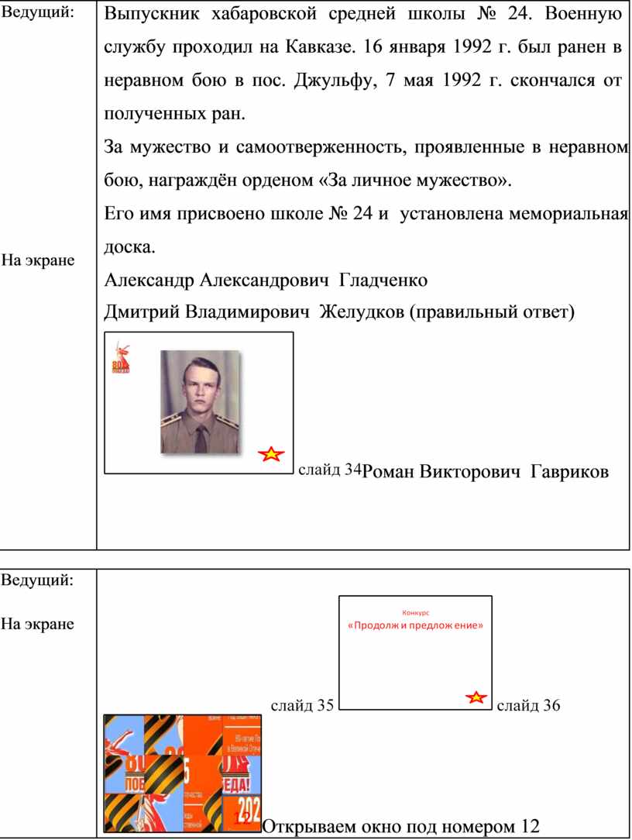Click the upper «На экране» label
The height and width of the screenshot is (840, 632).
[37, 260]
